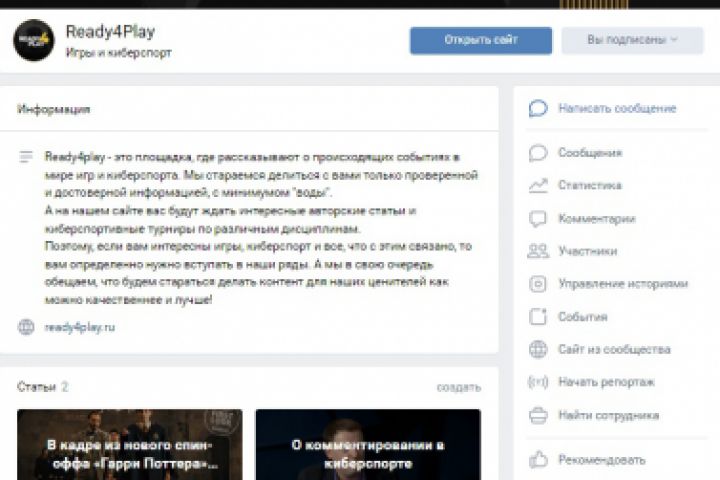Click the создать link in Статьи

[x=459, y=387]
